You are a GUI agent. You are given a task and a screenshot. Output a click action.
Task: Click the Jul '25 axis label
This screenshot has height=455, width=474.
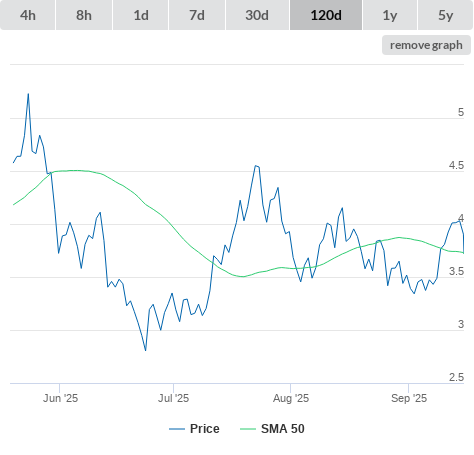pyautogui.click(x=173, y=398)
